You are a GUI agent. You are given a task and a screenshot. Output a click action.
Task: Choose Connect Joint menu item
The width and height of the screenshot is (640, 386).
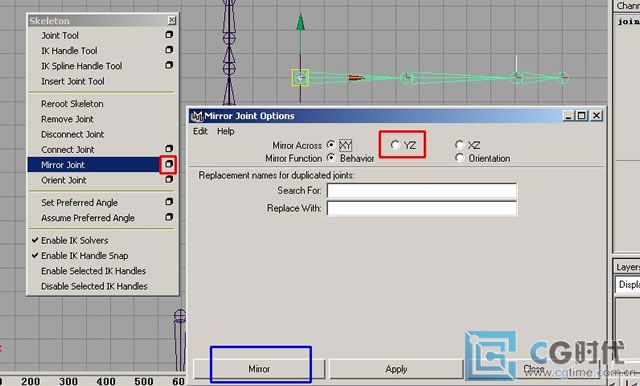(68, 149)
